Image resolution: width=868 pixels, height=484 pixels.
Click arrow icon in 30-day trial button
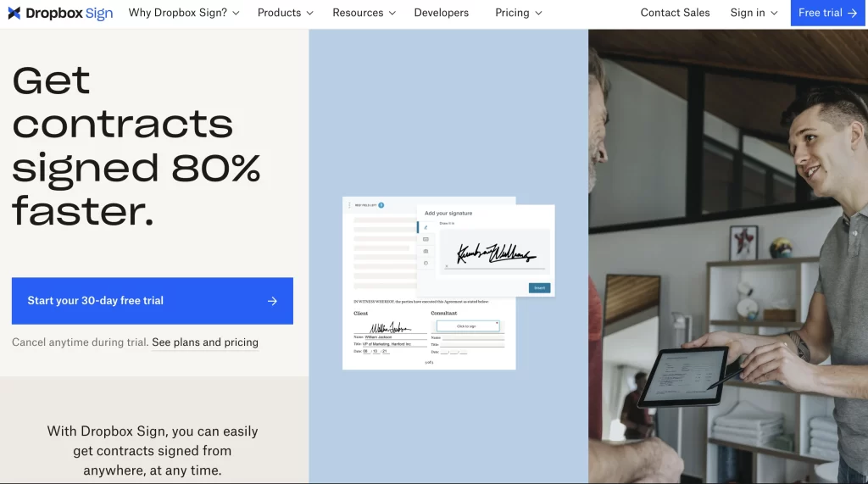click(x=272, y=301)
